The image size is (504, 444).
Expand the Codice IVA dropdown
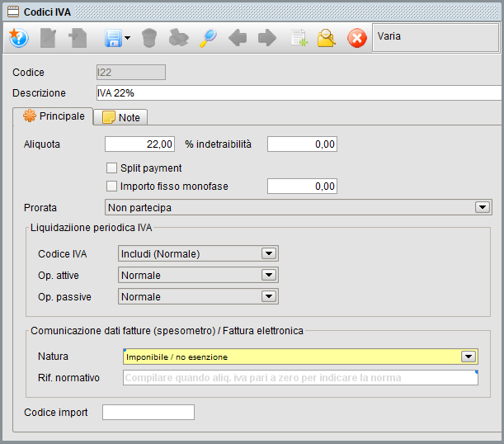[x=267, y=254]
